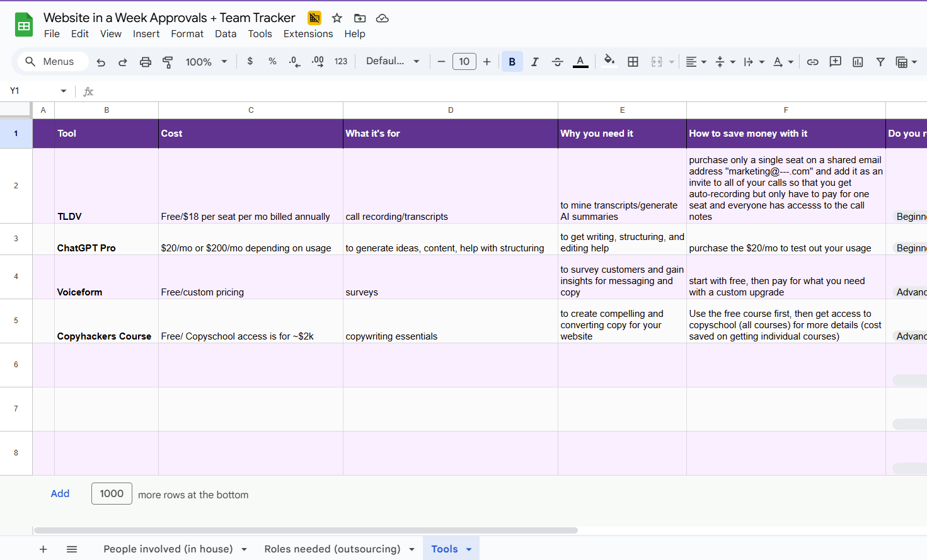Open Text wrapping dropdown

pyautogui.click(x=754, y=61)
